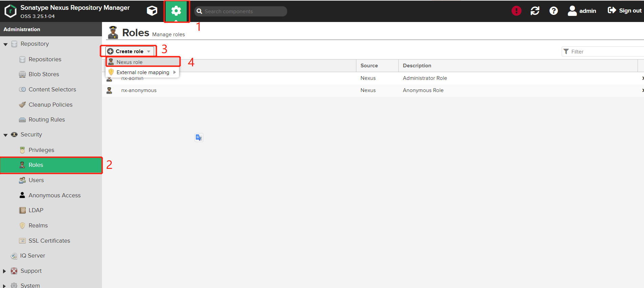
Task: Click the IQ Server icon
Action: (14, 256)
